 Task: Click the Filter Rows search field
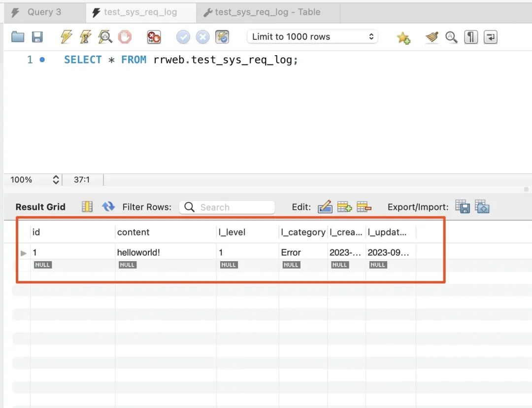(227, 207)
